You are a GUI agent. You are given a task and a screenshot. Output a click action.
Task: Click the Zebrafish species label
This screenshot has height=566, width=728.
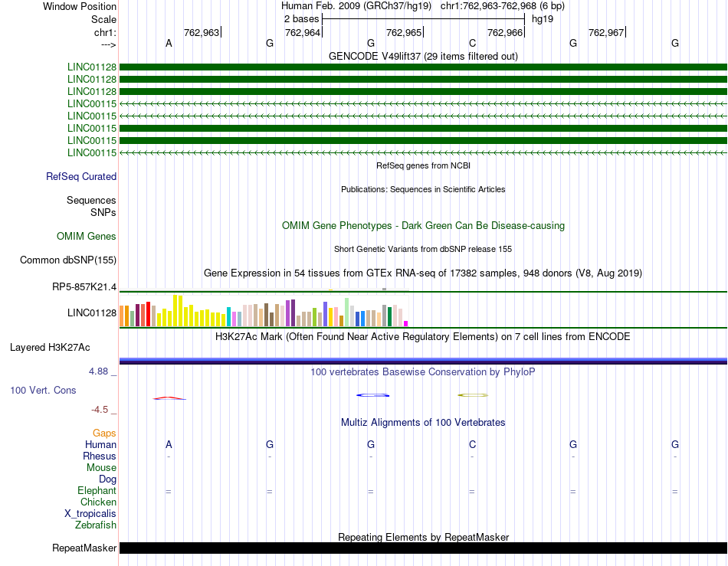pyautogui.click(x=96, y=525)
